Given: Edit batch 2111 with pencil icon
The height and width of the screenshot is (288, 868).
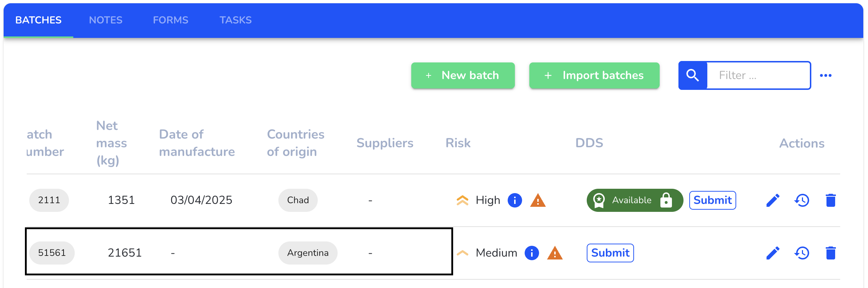Looking at the screenshot, I should pos(773,200).
